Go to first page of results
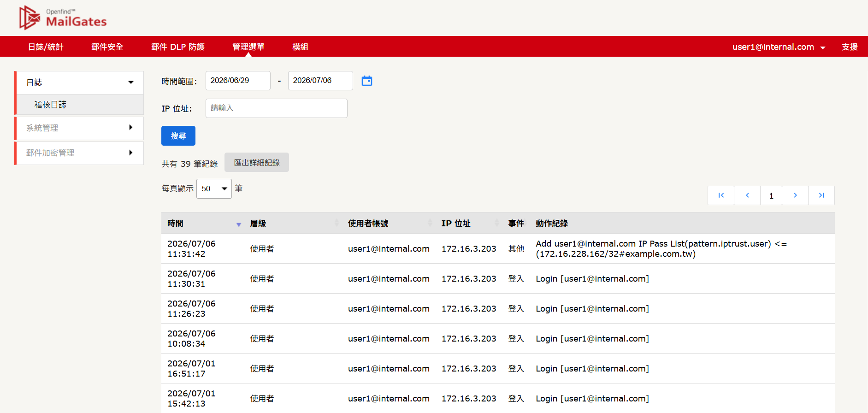This screenshot has width=868, height=413. [721, 195]
